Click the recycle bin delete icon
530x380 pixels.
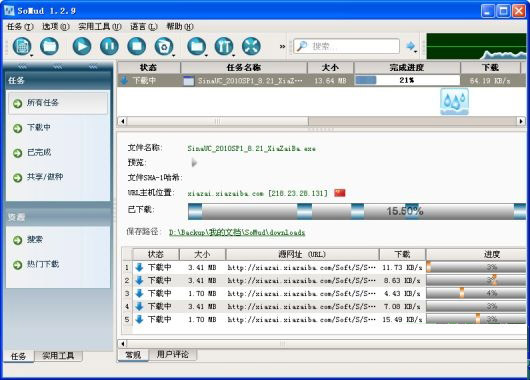164,46
